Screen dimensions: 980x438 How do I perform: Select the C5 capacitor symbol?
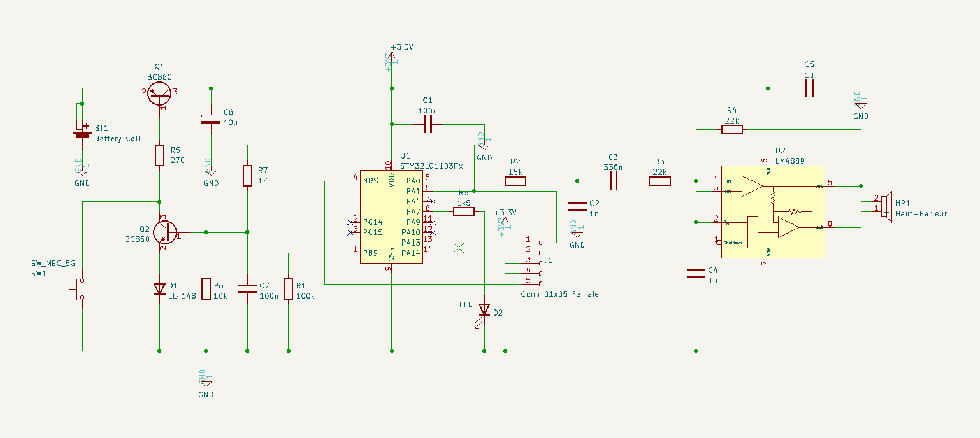[x=809, y=88]
